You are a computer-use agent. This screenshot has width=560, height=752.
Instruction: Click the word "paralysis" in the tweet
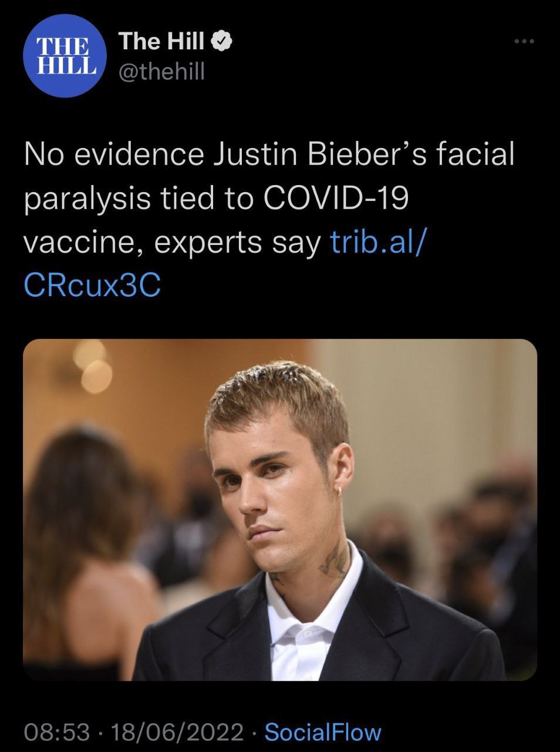tap(87, 199)
